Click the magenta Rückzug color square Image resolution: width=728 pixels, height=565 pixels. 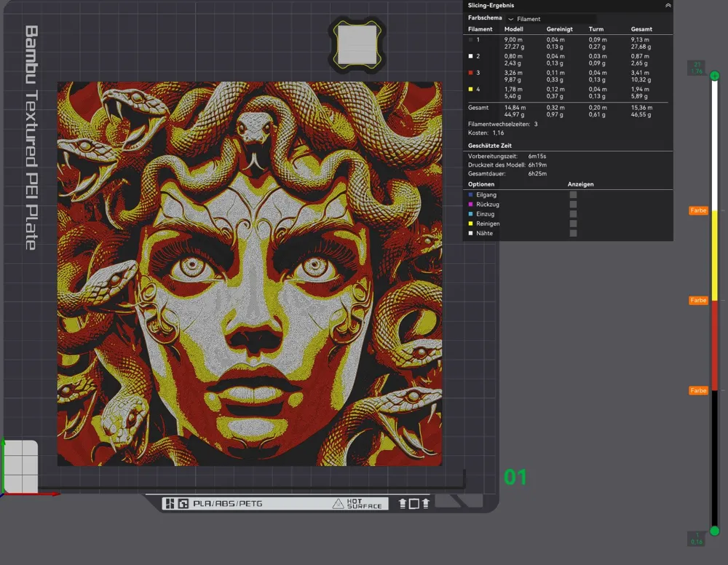point(470,205)
